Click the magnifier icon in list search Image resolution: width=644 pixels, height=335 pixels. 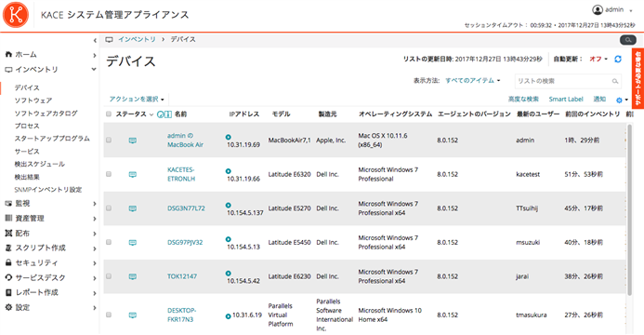tap(615, 81)
